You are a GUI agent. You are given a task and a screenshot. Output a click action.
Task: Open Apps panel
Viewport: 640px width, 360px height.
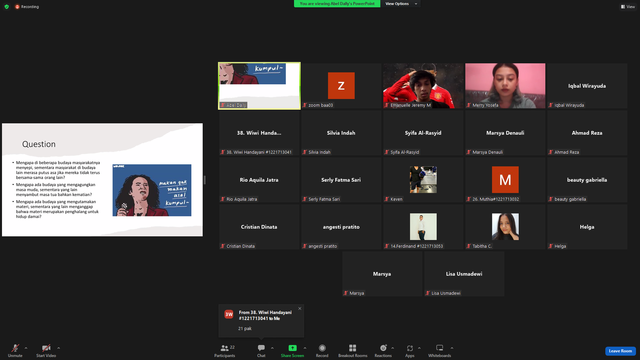pyautogui.click(x=410, y=350)
